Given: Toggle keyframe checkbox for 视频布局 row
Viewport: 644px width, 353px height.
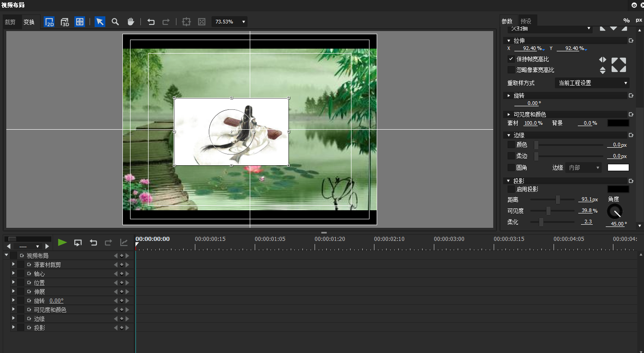Looking at the screenshot, I should [14, 256].
